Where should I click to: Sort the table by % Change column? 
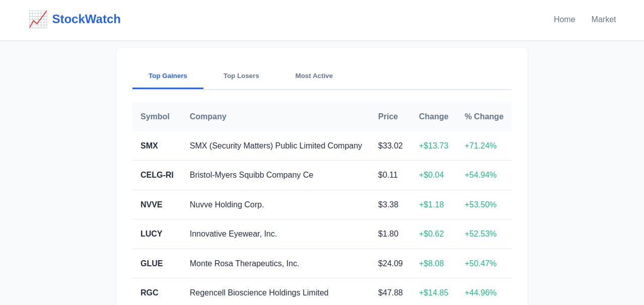(483, 116)
